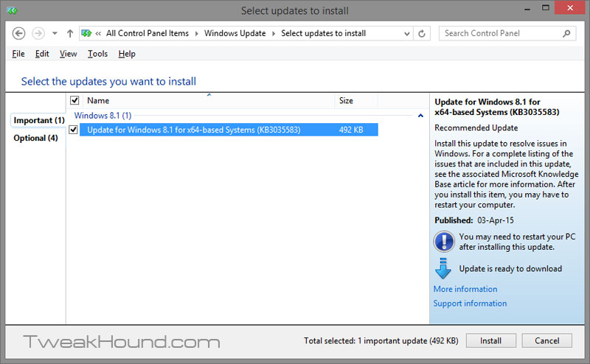Click the Cancel button
The width and height of the screenshot is (590, 364).
coord(546,340)
